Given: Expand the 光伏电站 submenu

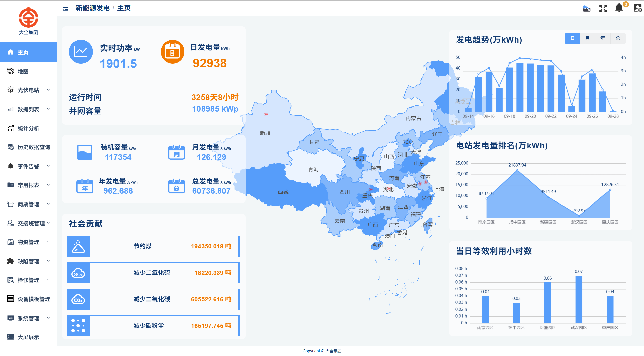Looking at the screenshot, I should [27, 90].
